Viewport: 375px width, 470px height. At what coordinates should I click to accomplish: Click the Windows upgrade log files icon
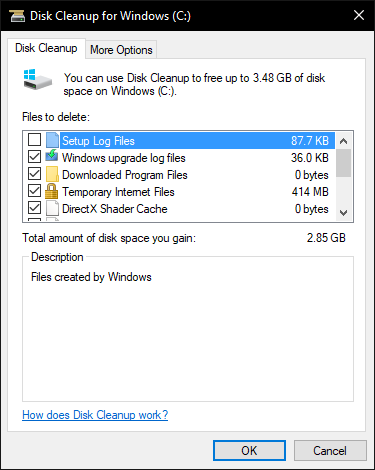[52, 156]
